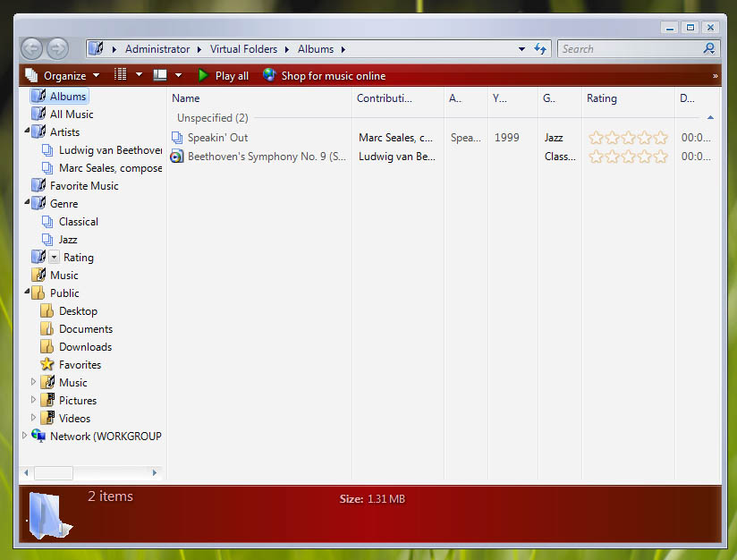Screen dimensions: 737x560
Task: Sort by Contributing artists column header
Action: coord(399,98)
